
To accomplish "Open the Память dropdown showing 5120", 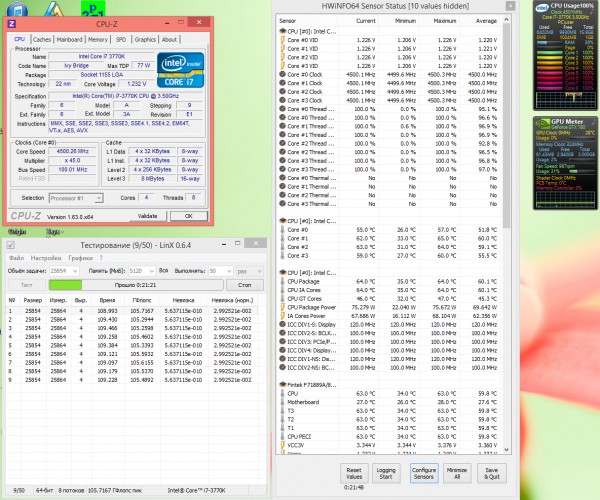I will 142,271.
